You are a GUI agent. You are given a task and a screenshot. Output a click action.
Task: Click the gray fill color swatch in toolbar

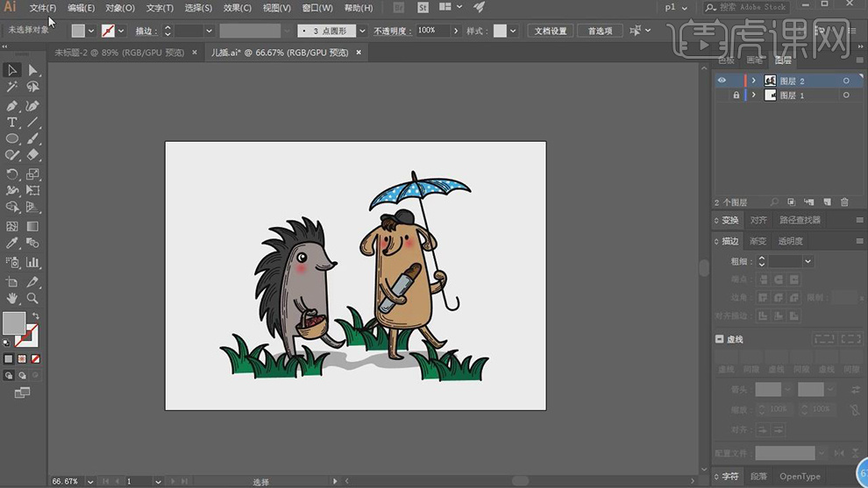point(13,322)
